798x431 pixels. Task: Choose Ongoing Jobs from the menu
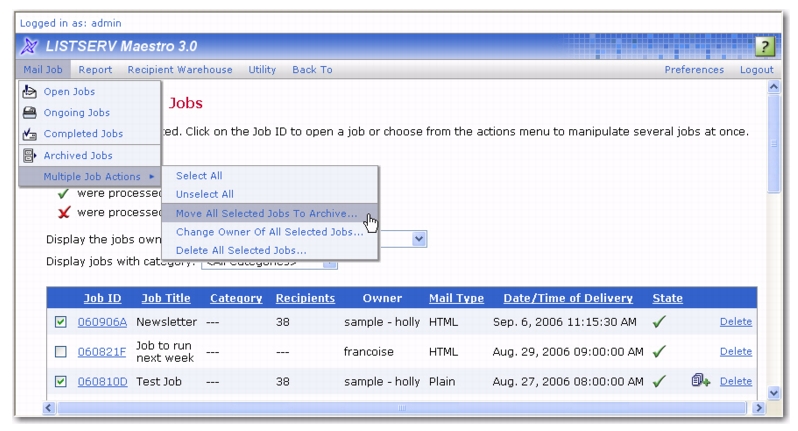coord(90,112)
